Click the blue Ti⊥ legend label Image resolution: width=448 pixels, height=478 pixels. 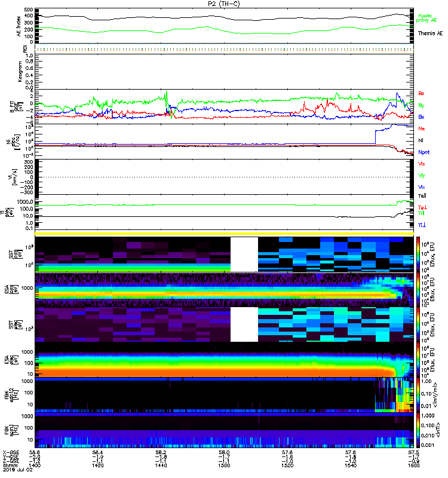point(422,225)
